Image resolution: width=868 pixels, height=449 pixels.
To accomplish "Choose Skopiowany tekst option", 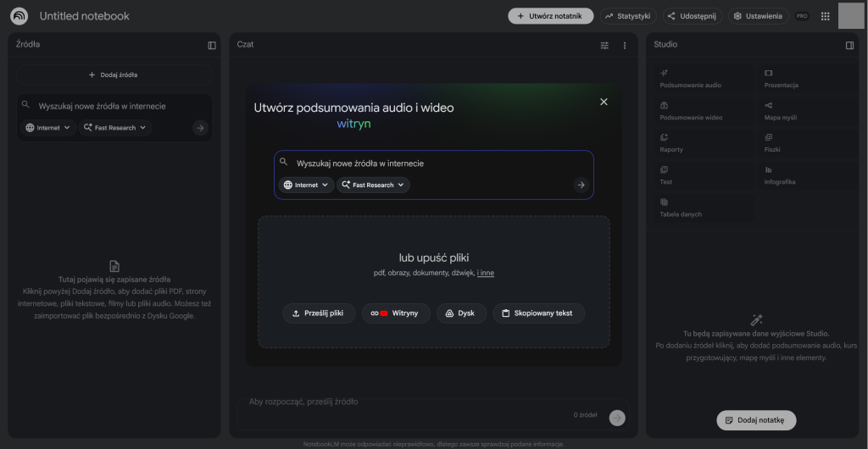I will [x=538, y=313].
